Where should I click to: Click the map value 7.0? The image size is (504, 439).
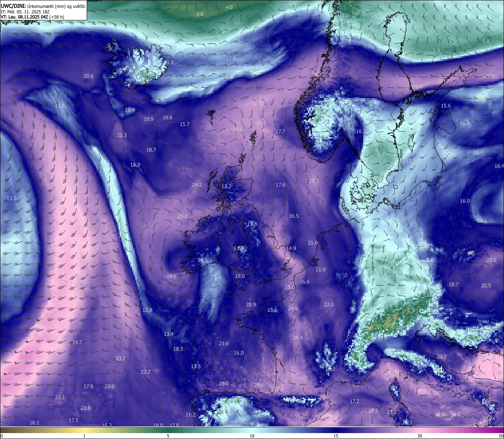pyautogui.click(x=424, y=15)
